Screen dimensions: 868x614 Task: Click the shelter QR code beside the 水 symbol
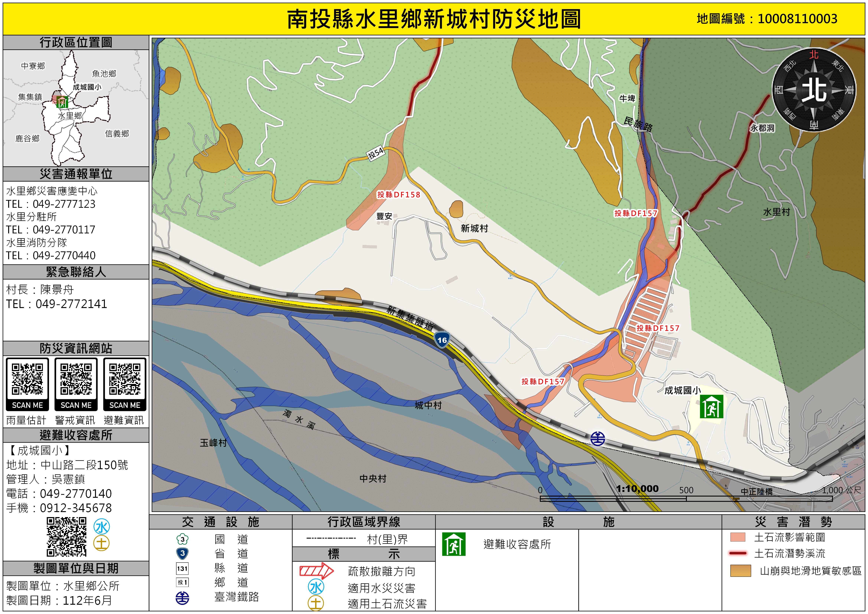coord(67,537)
